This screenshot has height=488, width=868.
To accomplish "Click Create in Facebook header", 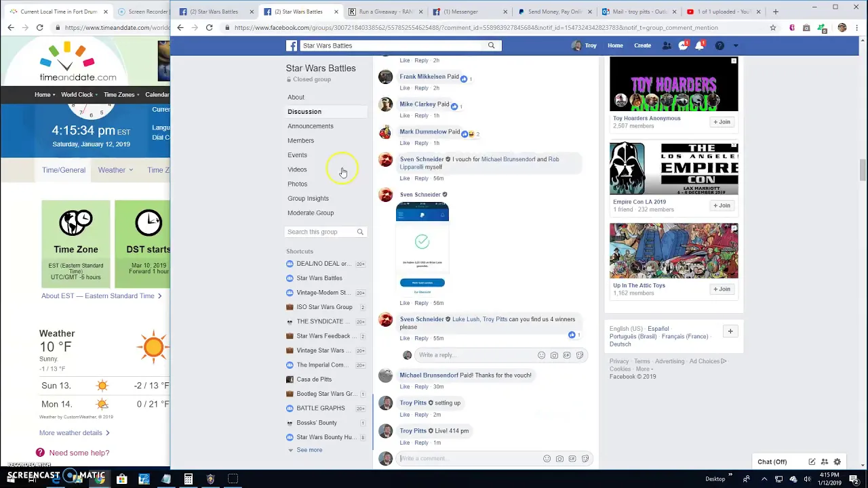I will (642, 45).
